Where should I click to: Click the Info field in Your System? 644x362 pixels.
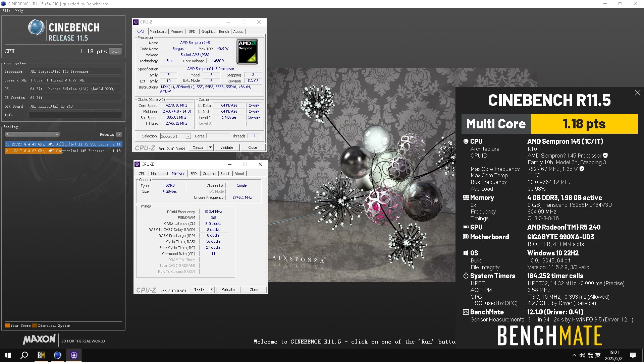click(x=75, y=115)
